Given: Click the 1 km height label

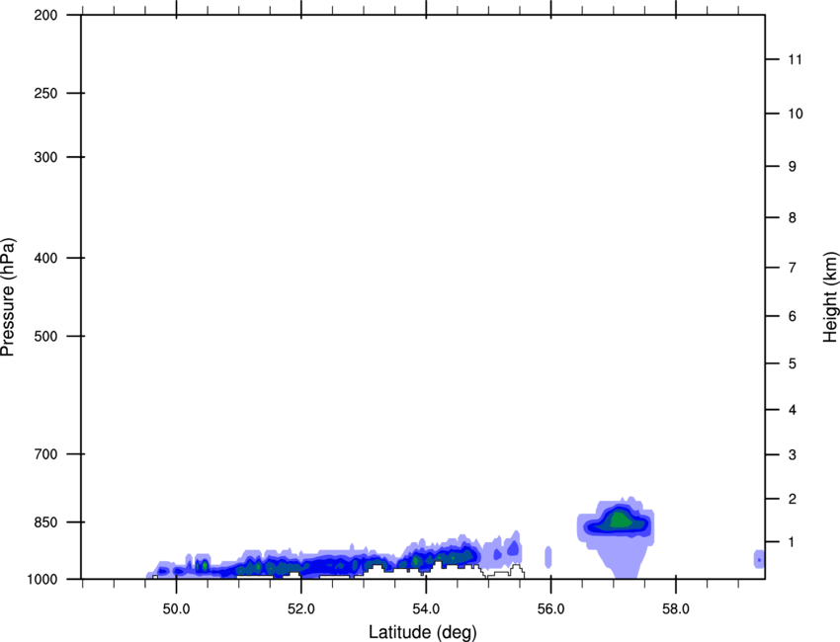Looking at the screenshot, I should pos(793,542).
